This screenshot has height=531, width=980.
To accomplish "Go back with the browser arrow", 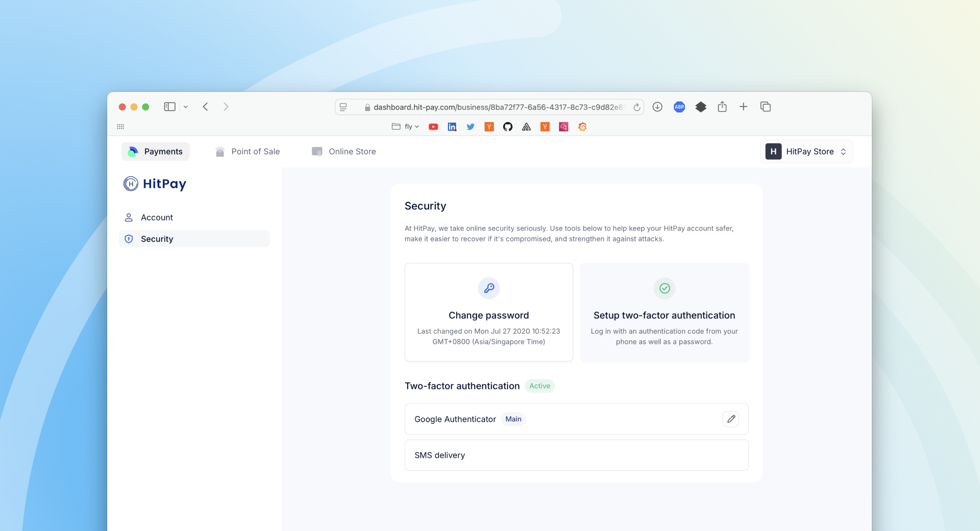I will click(x=205, y=107).
